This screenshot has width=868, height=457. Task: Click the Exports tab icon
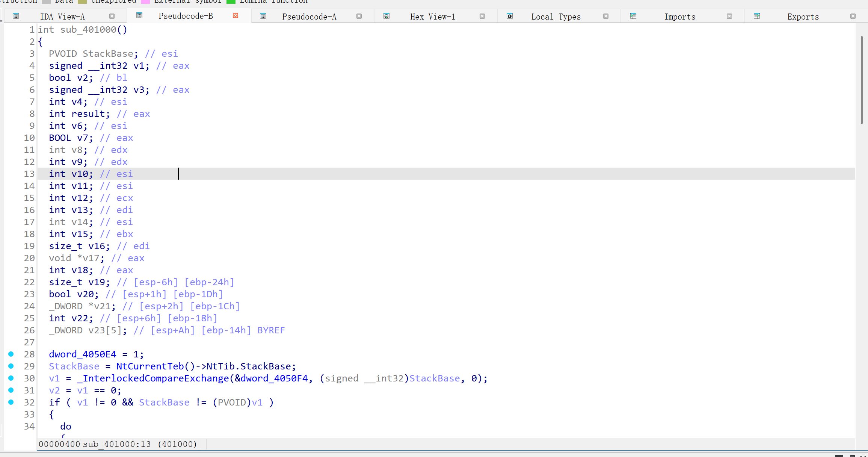(x=757, y=16)
